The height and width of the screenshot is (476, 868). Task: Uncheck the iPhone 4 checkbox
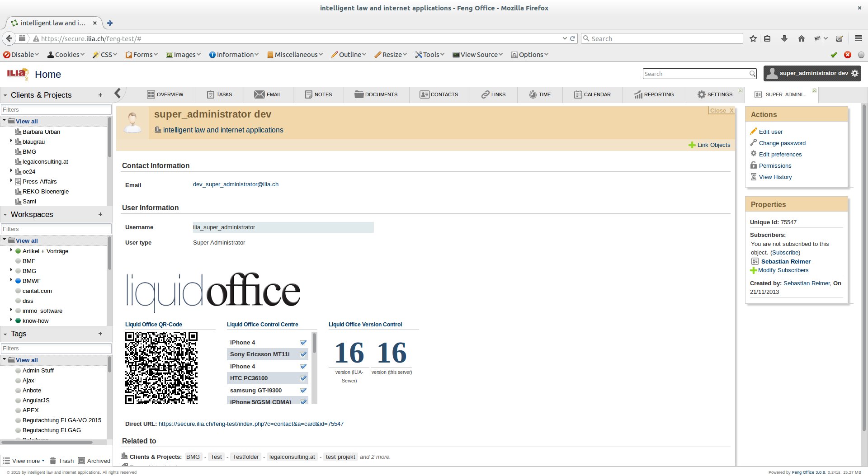coord(303,342)
